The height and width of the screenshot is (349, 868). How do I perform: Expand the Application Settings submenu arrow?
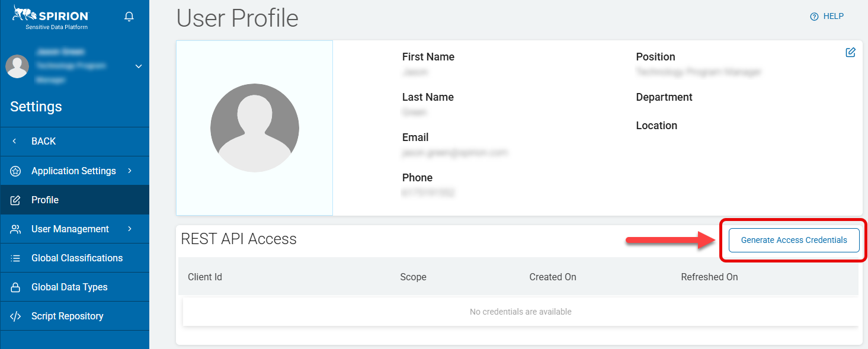tap(130, 171)
